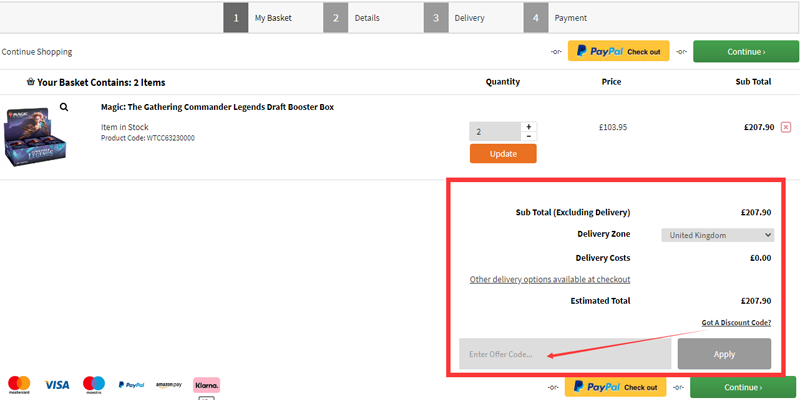Image resolution: width=800 pixels, height=400 pixels.
Task: Click the VISA payment logo
Action: click(57, 385)
